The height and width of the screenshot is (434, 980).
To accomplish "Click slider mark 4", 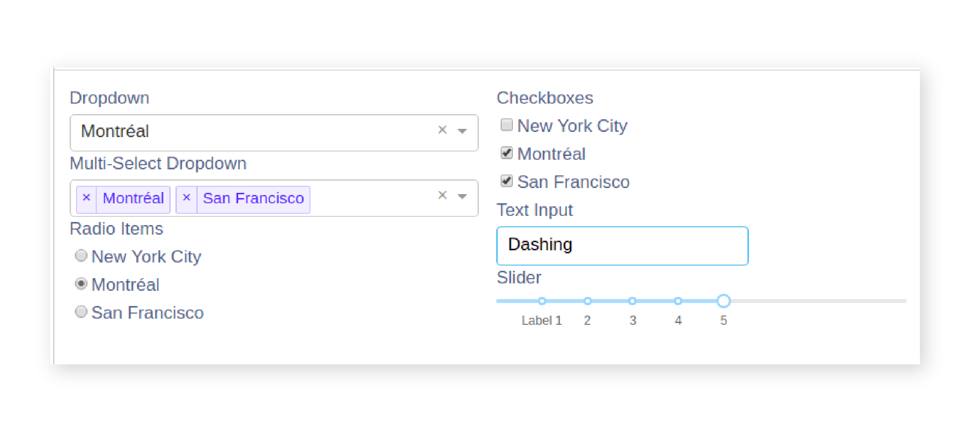I will click(x=678, y=301).
